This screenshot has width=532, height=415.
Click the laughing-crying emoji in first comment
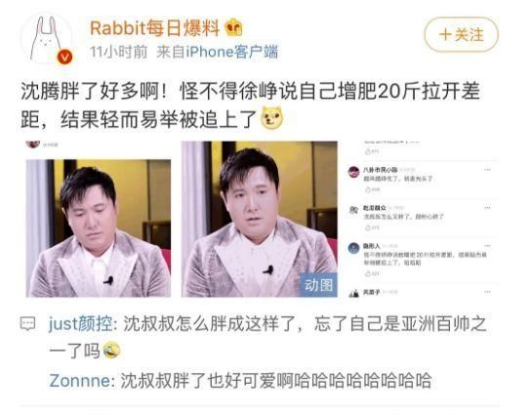pos(111,351)
